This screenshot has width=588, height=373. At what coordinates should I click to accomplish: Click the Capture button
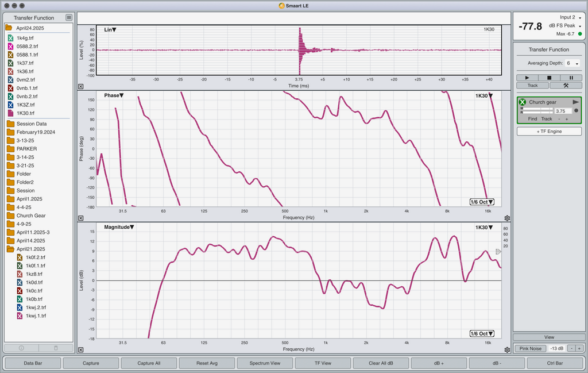(x=91, y=363)
